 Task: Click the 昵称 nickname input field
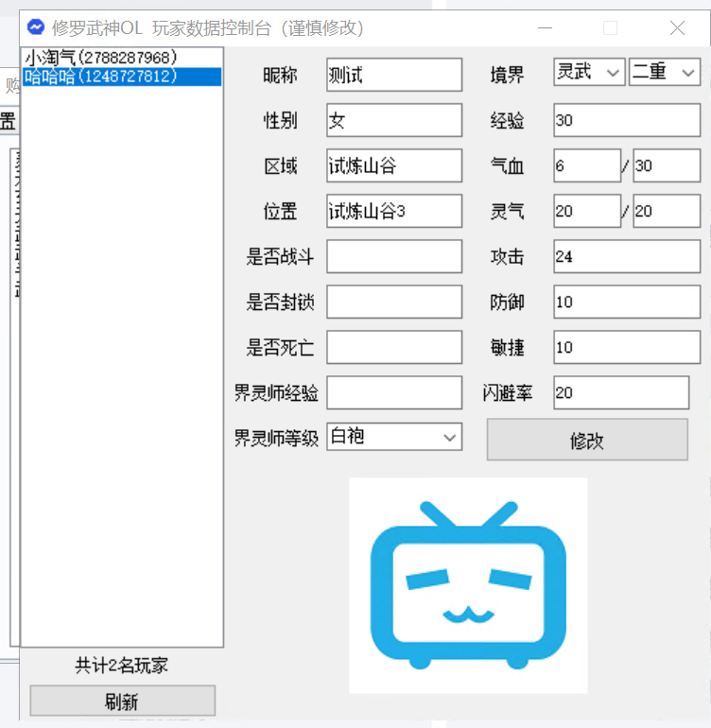394,76
